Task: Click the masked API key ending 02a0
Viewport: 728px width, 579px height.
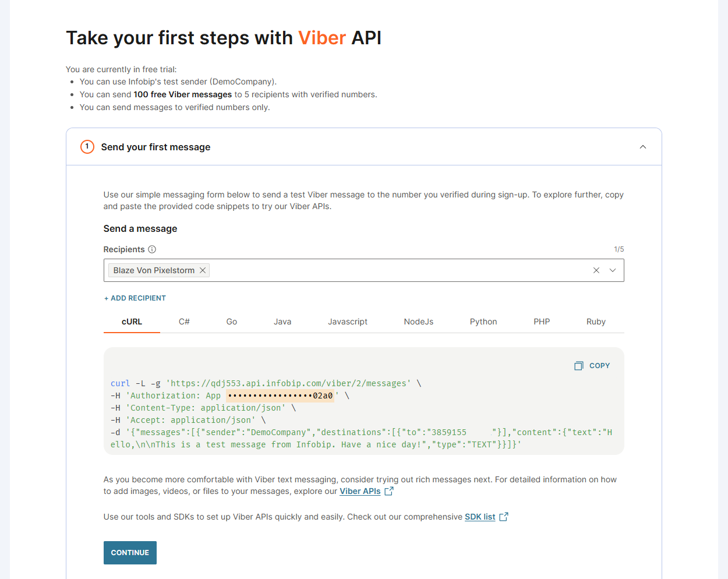Action: tap(280, 396)
